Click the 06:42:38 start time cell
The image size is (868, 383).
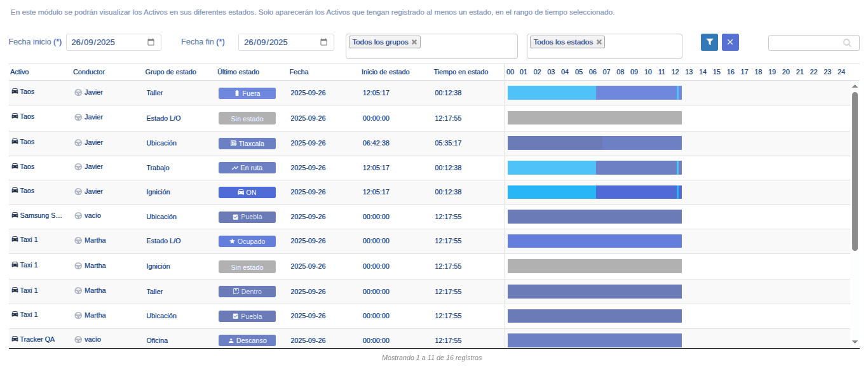pos(376,143)
